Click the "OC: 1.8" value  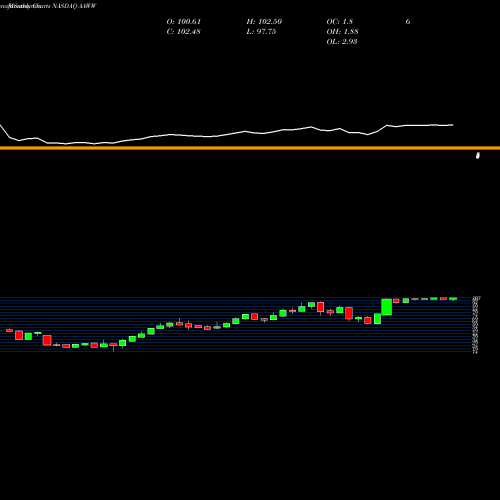(339, 22)
